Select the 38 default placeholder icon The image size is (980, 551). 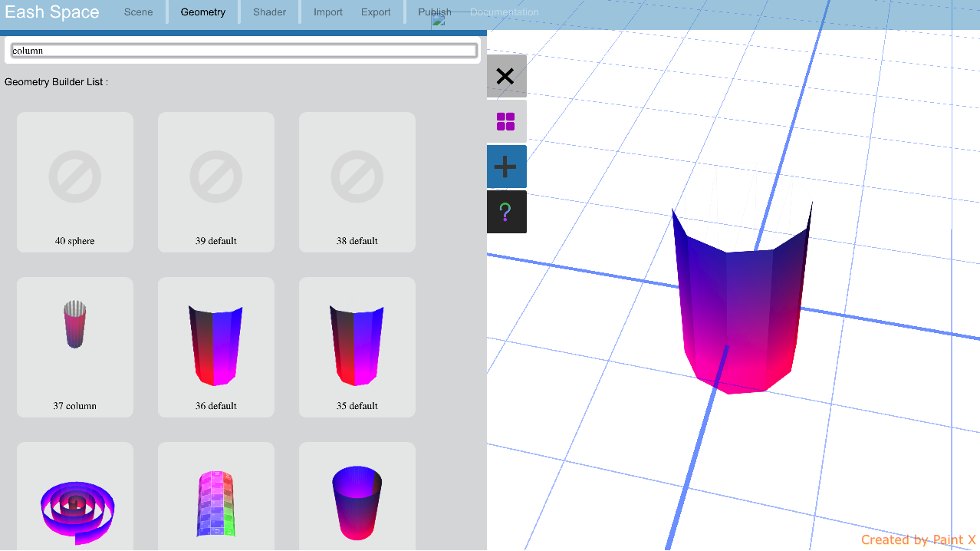coord(357,177)
